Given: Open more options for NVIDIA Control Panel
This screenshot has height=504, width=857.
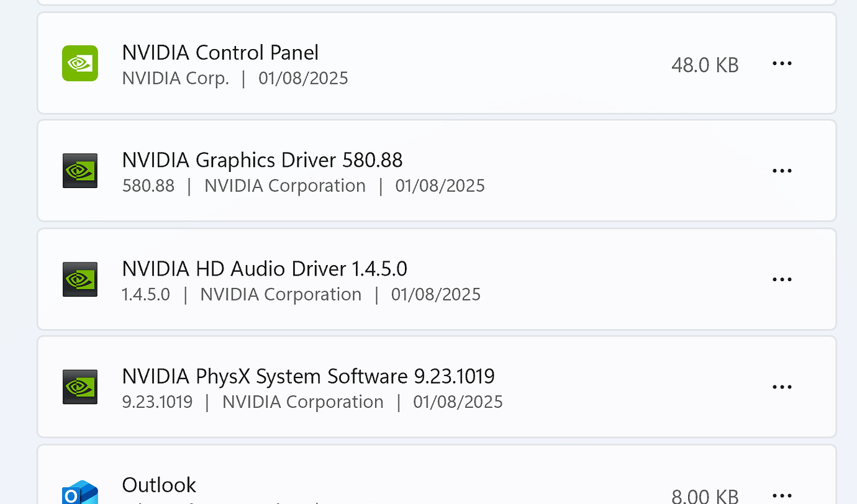Looking at the screenshot, I should pos(782,63).
